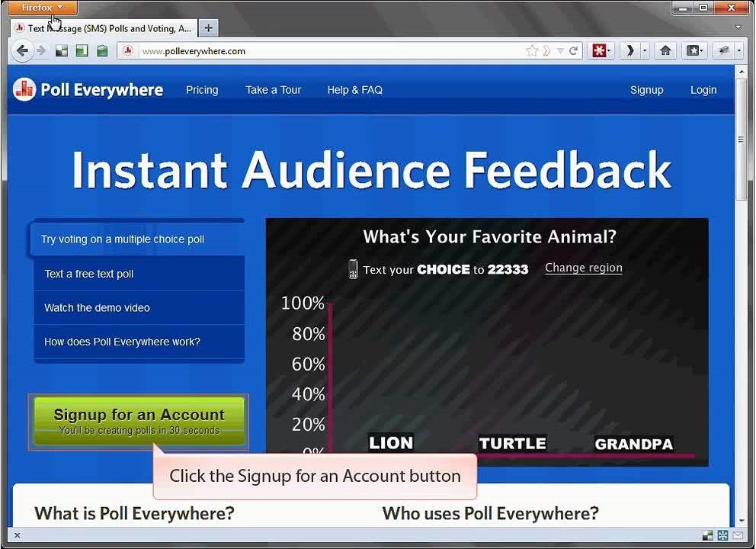This screenshot has height=549, width=756.
Task: Click the page scrollbar down arrow
Action: tap(741, 521)
